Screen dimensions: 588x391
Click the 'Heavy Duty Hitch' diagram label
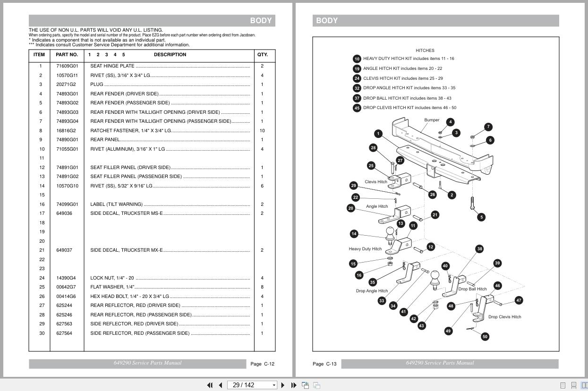365,249
